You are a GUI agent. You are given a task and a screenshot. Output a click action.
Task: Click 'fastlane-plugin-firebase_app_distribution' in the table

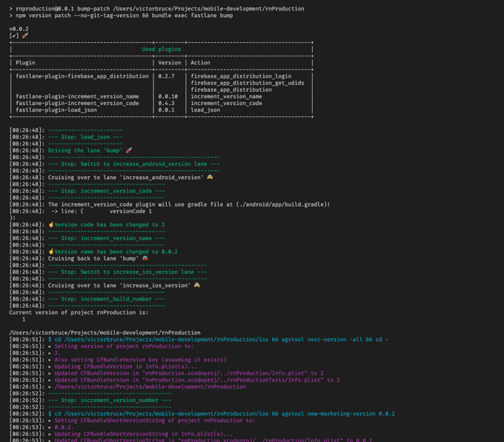click(x=82, y=76)
